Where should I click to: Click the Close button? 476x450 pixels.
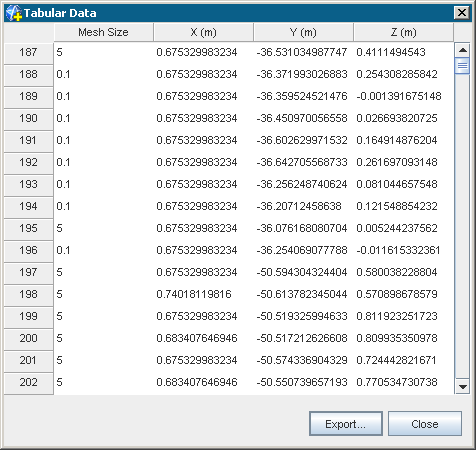(425, 424)
